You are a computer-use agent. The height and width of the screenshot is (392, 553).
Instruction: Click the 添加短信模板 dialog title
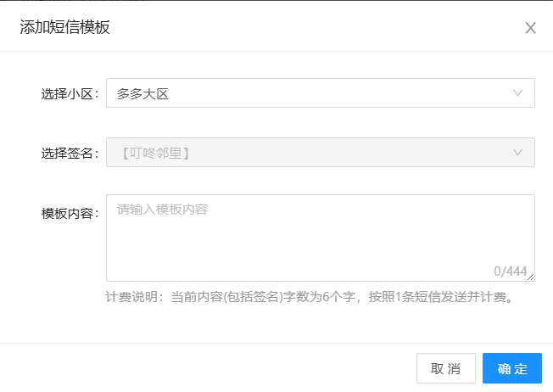pos(64,28)
